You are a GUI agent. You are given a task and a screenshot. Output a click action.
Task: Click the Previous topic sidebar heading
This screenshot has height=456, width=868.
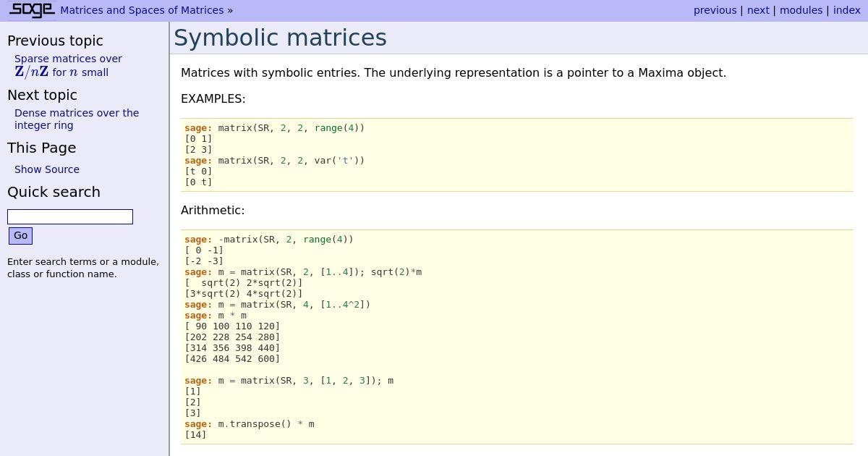click(x=55, y=41)
